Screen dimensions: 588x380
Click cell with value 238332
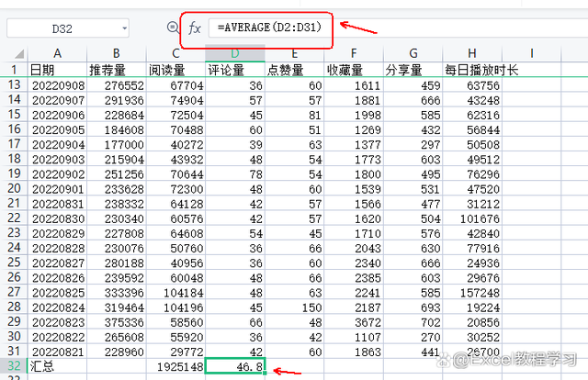(117, 204)
